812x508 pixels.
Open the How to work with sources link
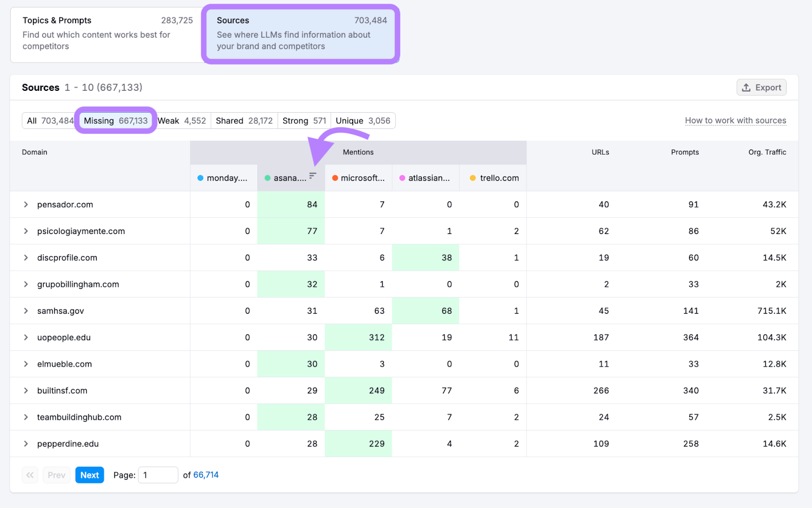click(735, 120)
